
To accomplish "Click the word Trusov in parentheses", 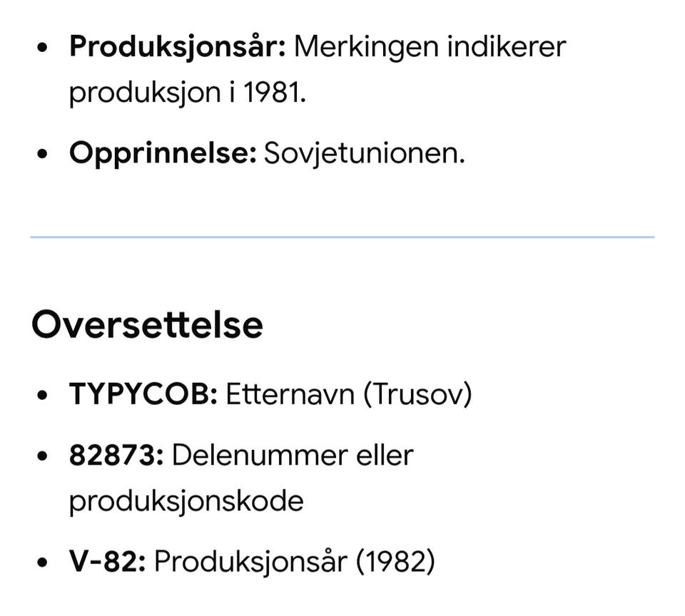I will coord(417,394).
